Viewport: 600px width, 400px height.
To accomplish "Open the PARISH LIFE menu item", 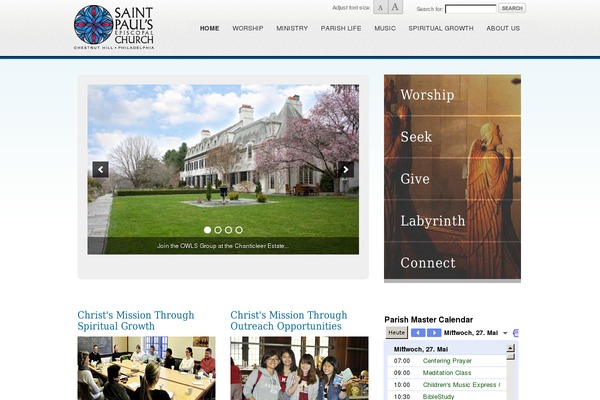I will 341,28.
